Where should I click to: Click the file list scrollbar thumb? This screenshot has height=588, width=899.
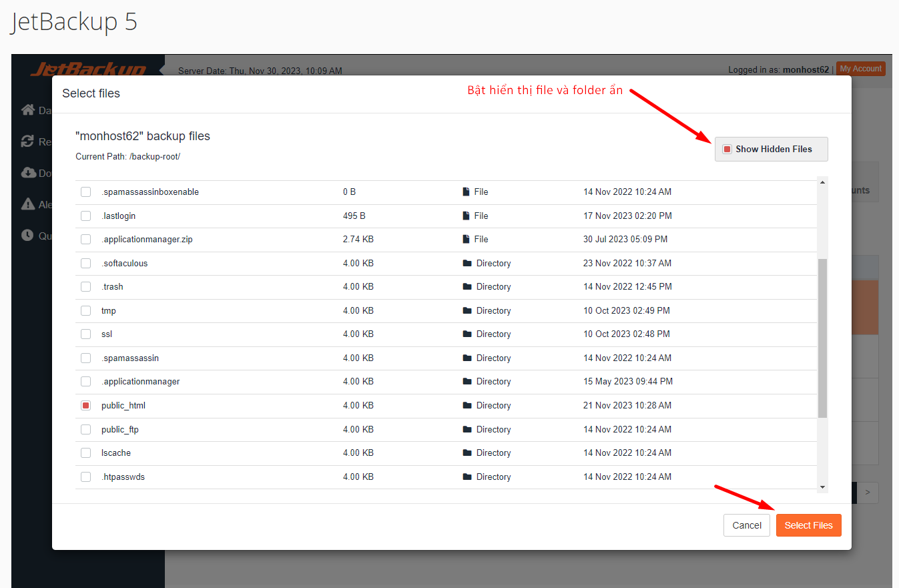(x=822, y=338)
